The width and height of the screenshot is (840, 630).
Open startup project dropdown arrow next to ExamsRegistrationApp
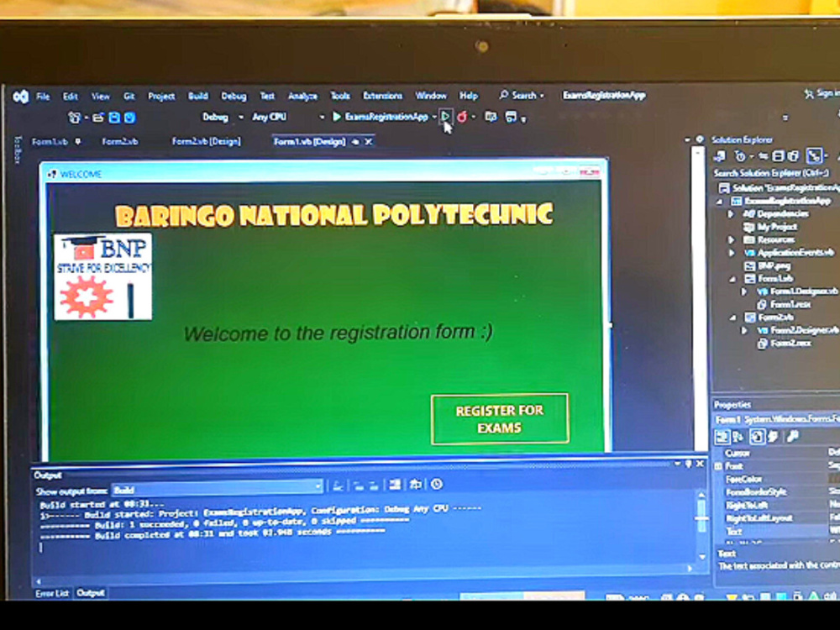point(434,116)
